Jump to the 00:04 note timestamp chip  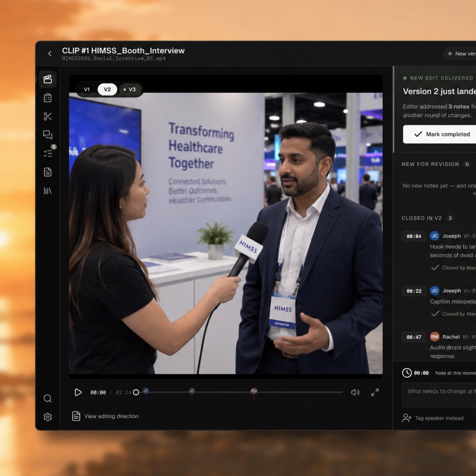pyautogui.click(x=414, y=236)
